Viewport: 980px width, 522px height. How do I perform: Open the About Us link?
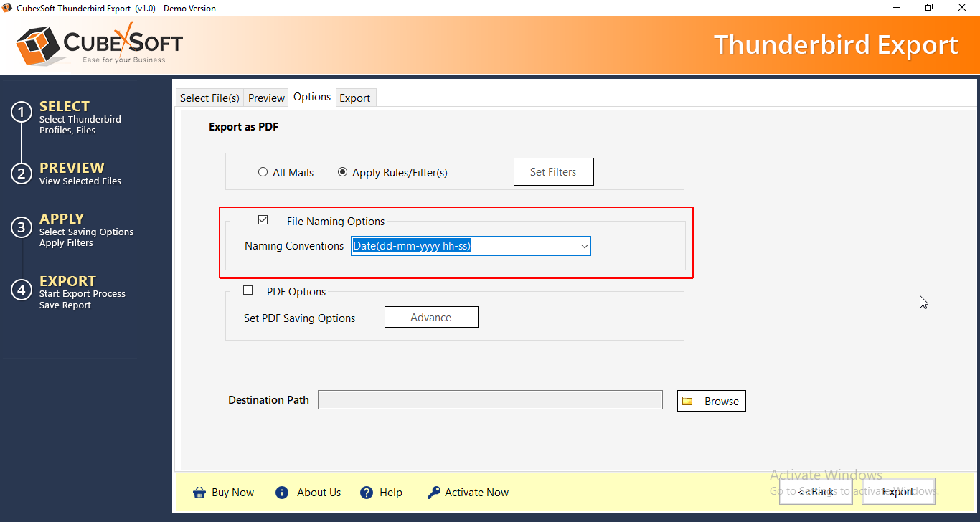tap(319, 493)
